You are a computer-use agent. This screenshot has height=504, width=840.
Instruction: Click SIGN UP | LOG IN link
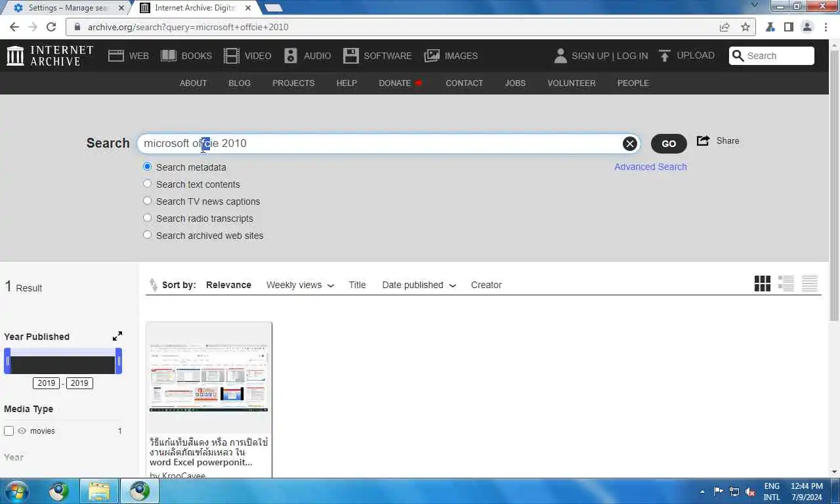610,56
